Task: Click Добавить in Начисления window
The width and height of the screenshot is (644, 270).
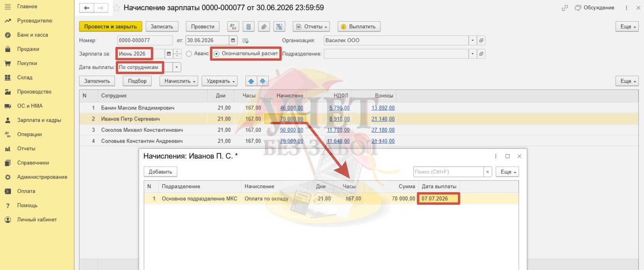Action: point(160,172)
